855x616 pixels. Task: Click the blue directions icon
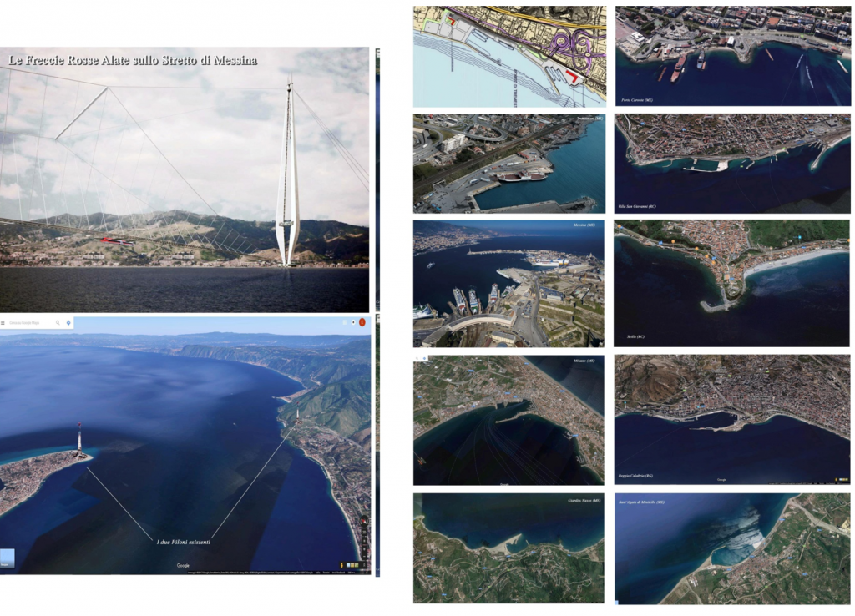coord(68,322)
